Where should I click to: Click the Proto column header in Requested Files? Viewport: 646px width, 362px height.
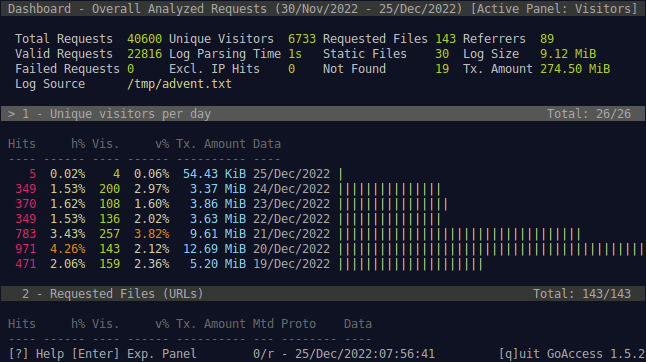click(x=298, y=324)
